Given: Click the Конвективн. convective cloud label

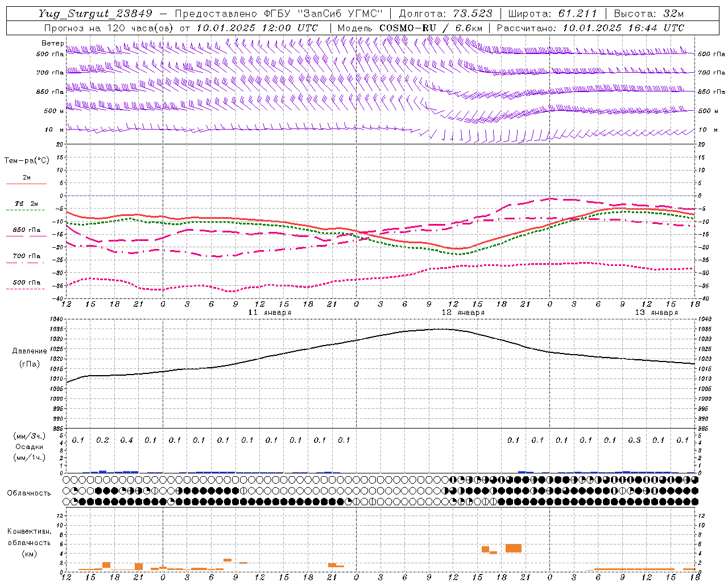Looking at the screenshot, I should pos(30,531).
